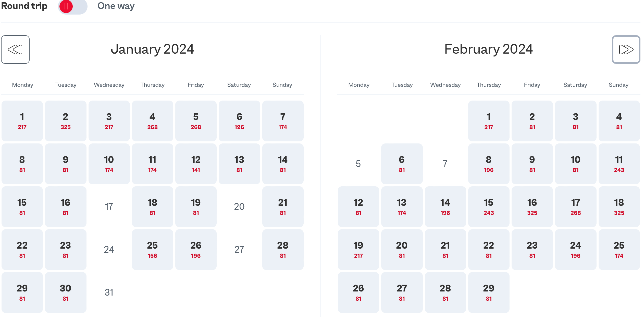The image size is (644, 317).
Task: Select February 25 priced at 174
Action: pyautogui.click(x=619, y=250)
